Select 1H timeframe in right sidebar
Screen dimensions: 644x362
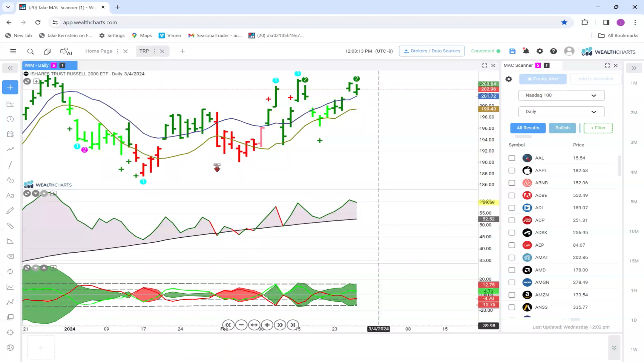click(634, 291)
